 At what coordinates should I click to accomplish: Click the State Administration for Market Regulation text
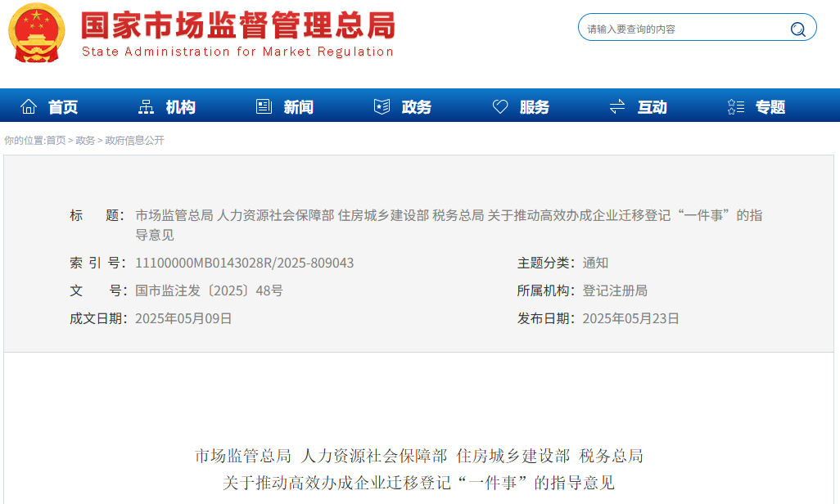tap(237, 52)
